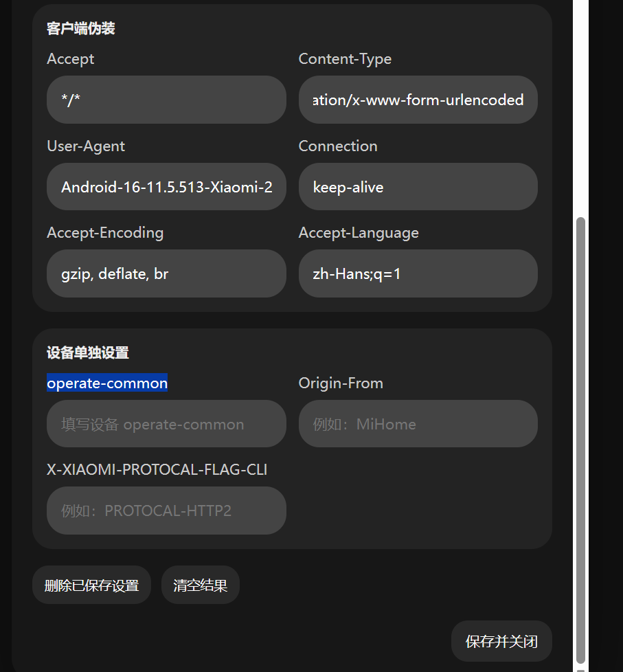Click the Content-Type label
Viewport: 623px width, 672px height.
click(x=345, y=58)
